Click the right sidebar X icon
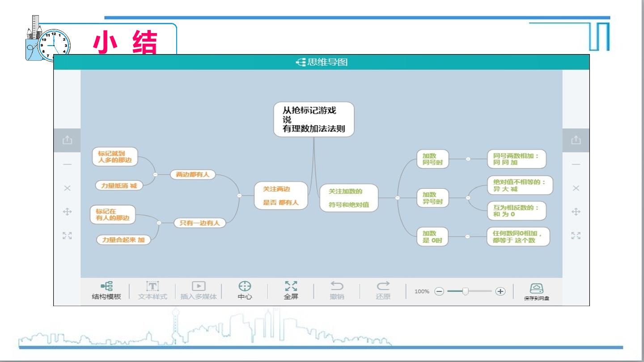This screenshot has height=362, width=644. click(576, 188)
